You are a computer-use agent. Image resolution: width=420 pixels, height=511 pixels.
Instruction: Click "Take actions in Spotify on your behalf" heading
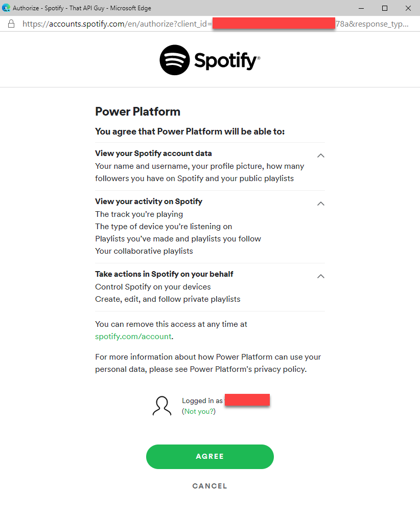point(164,274)
